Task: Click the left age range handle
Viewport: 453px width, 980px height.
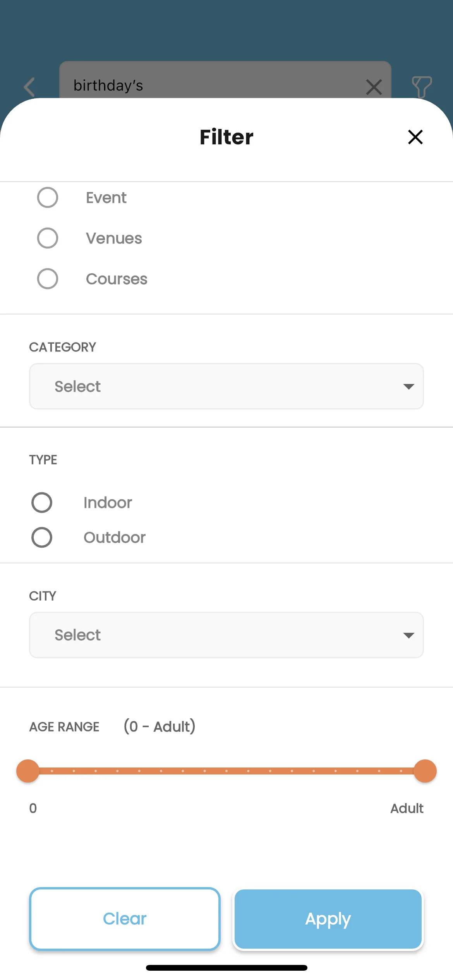Action: 28,771
